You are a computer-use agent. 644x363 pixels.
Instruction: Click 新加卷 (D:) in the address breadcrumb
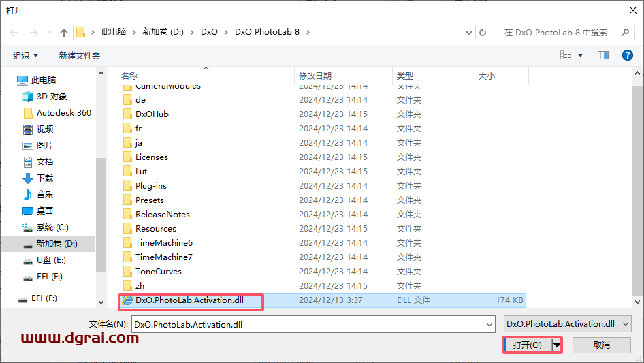click(x=163, y=32)
